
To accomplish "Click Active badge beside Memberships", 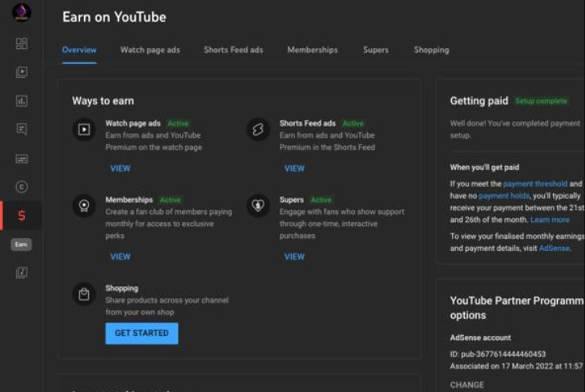I will tap(170, 200).
